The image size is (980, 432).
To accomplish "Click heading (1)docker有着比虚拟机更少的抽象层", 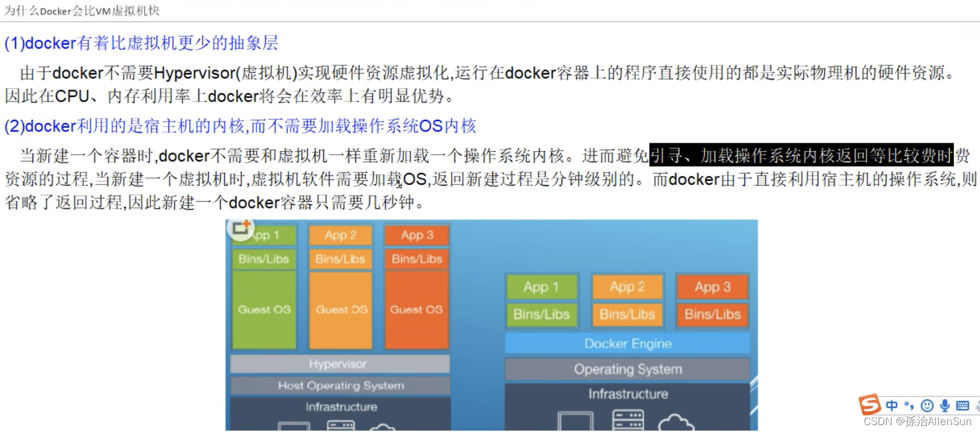I will 141,43.
